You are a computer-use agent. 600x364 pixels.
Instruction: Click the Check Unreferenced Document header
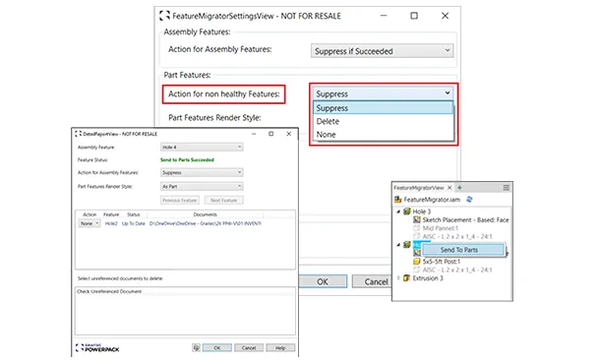(x=109, y=291)
